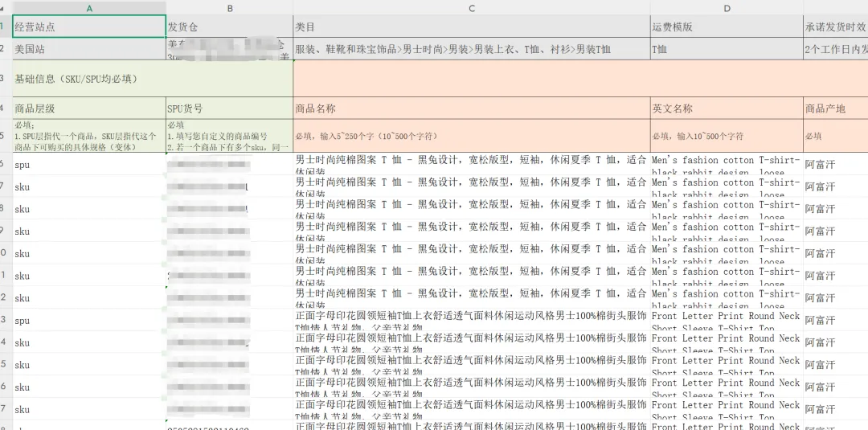868x430 pixels.
Task: Select the 基础信息 merged section cell
Action: [153, 79]
